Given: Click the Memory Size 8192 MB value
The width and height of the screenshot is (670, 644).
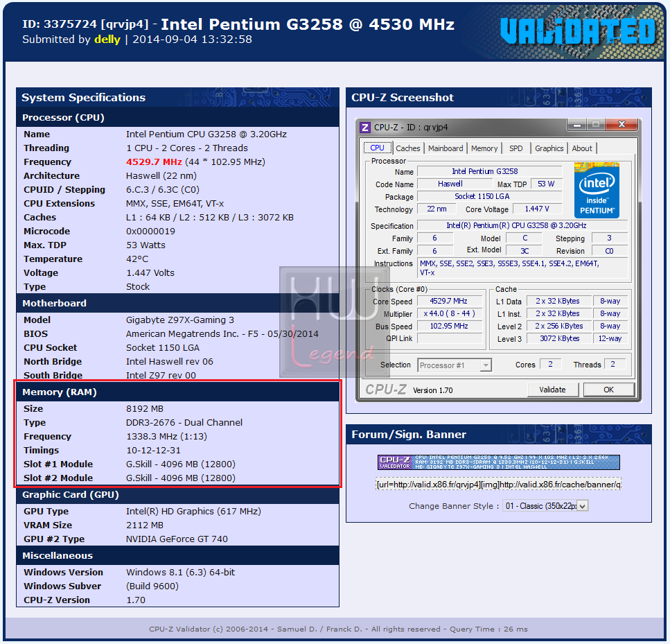Looking at the screenshot, I should [145, 409].
